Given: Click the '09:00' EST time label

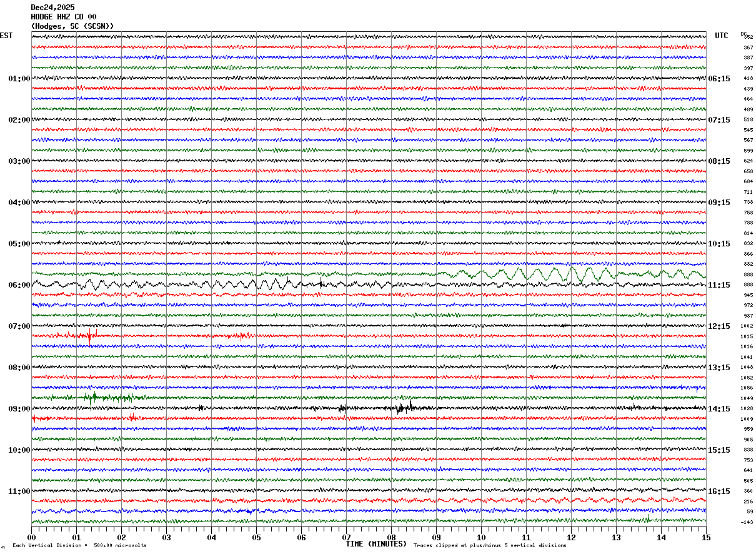Looking at the screenshot, I should point(19,409).
